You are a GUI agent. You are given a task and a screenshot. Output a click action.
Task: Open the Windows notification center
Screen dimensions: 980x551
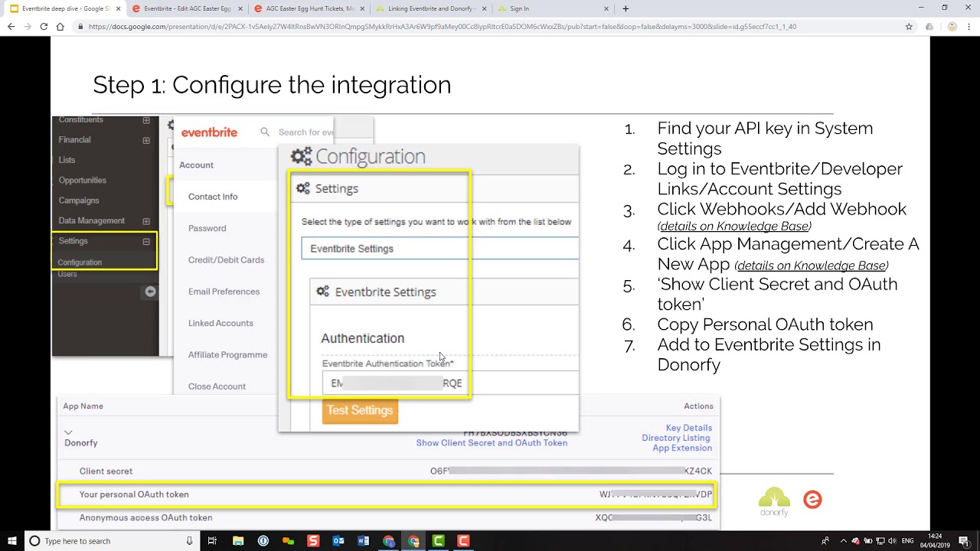click(964, 541)
